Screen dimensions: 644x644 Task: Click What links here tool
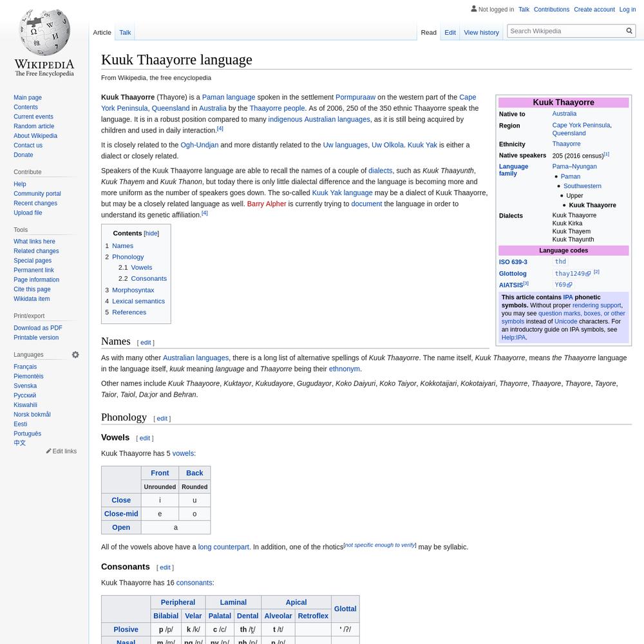coord(34,241)
